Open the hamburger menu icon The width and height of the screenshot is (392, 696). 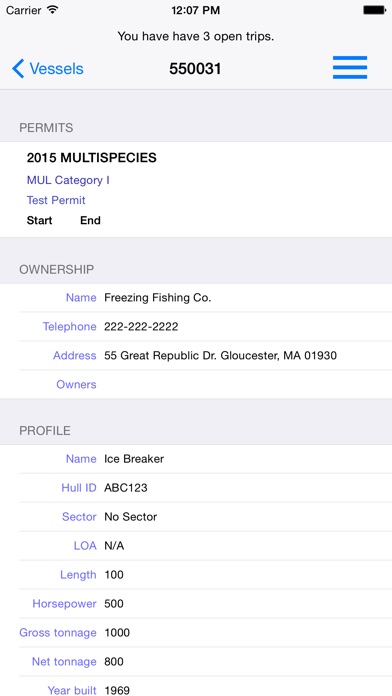350,67
